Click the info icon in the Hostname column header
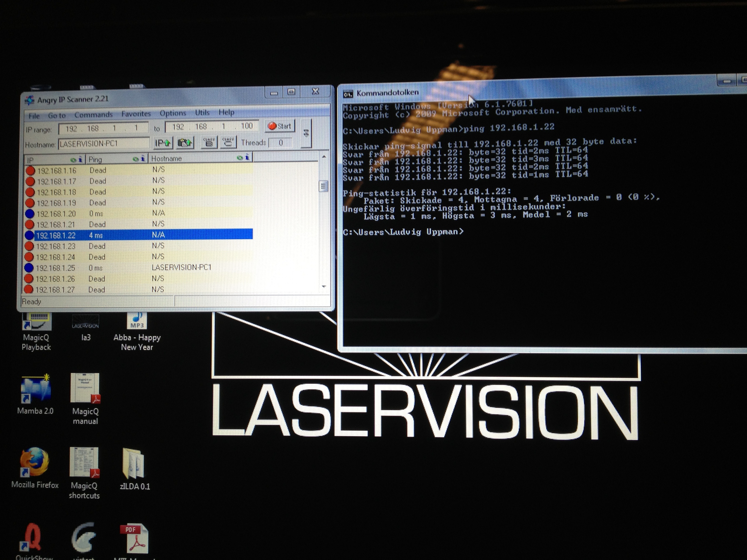 (247, 157)
